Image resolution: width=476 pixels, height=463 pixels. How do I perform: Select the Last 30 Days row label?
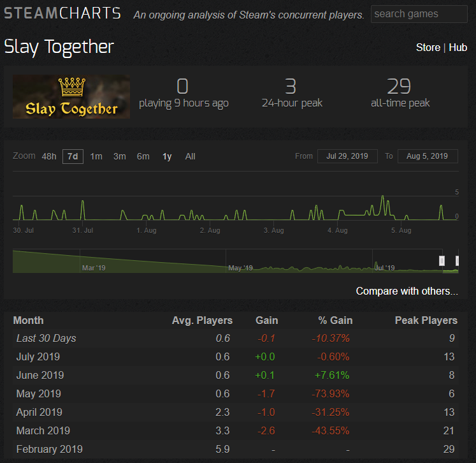(x=46, y=338)
